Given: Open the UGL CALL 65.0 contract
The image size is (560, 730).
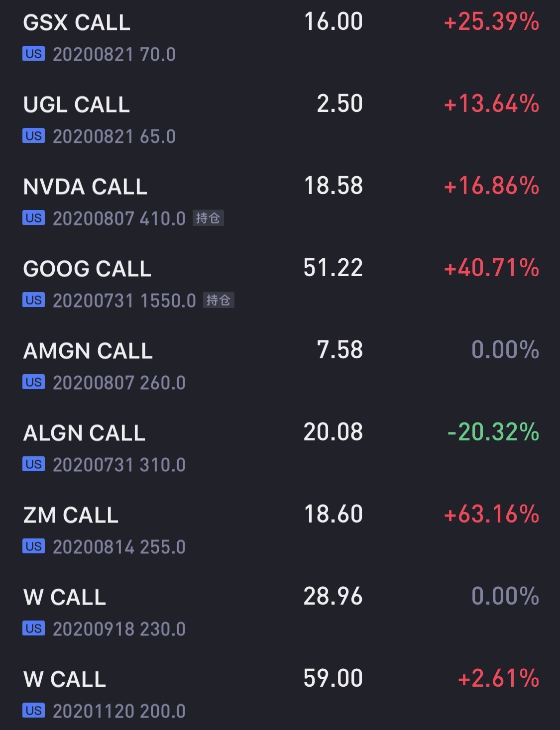Looking at the screenshot, I should pos(280,119).
